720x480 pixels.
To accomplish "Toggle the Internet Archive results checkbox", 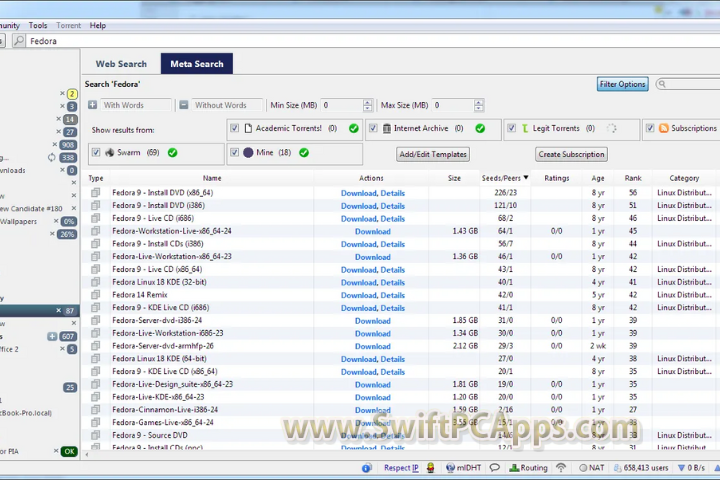I will click(x=373, y=128).
